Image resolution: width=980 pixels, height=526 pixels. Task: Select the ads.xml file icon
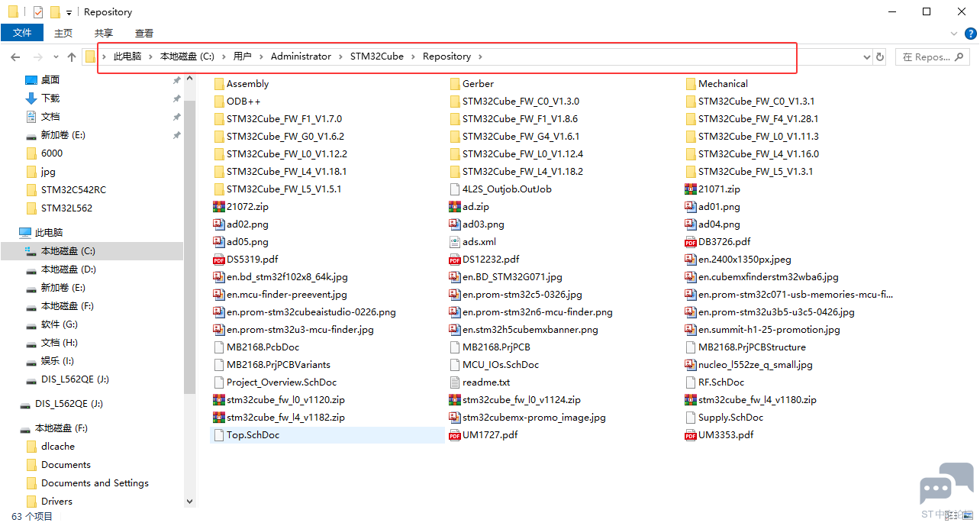point(455,242)
